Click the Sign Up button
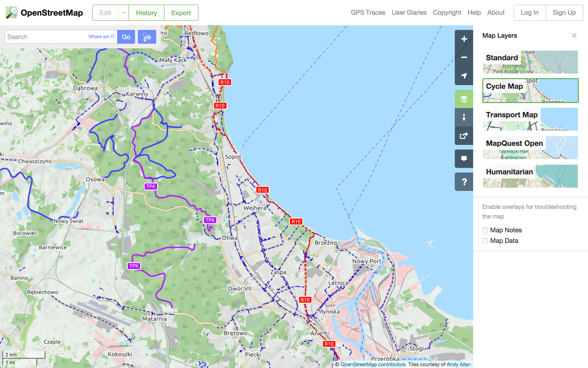This screenshot has width=588, height=368. 564,13
